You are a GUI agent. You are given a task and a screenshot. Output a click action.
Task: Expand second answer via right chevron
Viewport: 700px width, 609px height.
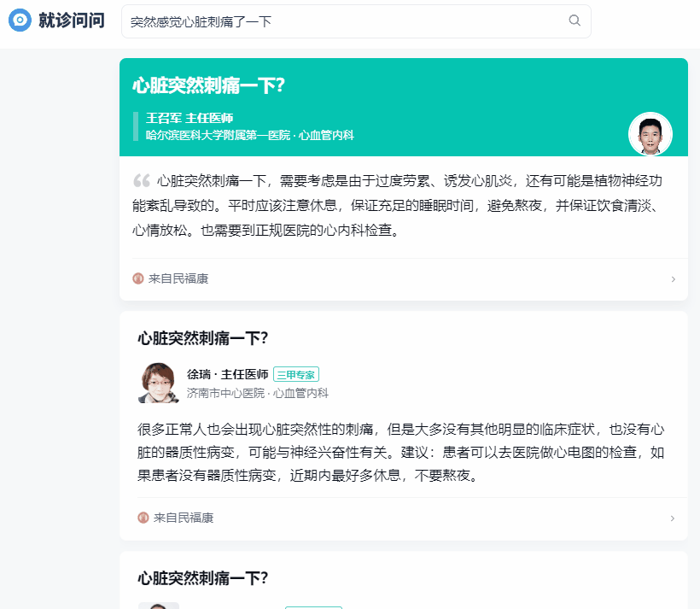pos(674,518)
